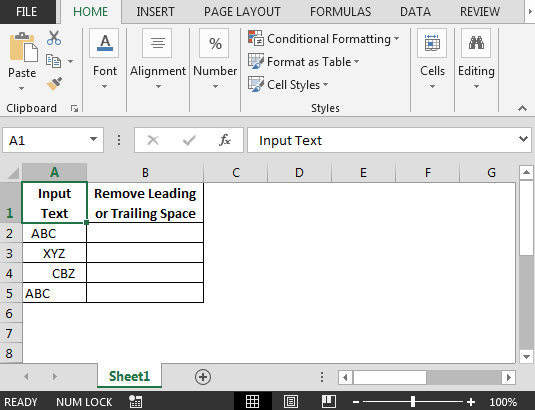Select cell containing CBZ

[54, 273]
